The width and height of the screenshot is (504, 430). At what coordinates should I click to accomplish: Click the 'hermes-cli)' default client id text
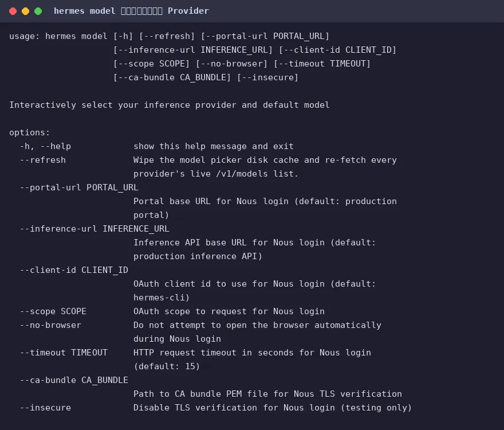point(162,298)
